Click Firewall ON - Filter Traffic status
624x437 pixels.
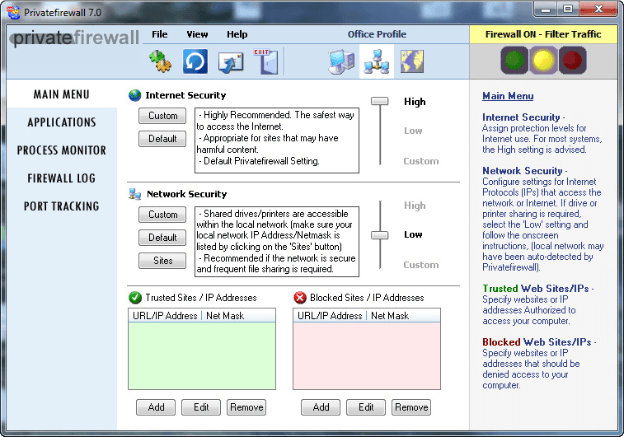543,34
